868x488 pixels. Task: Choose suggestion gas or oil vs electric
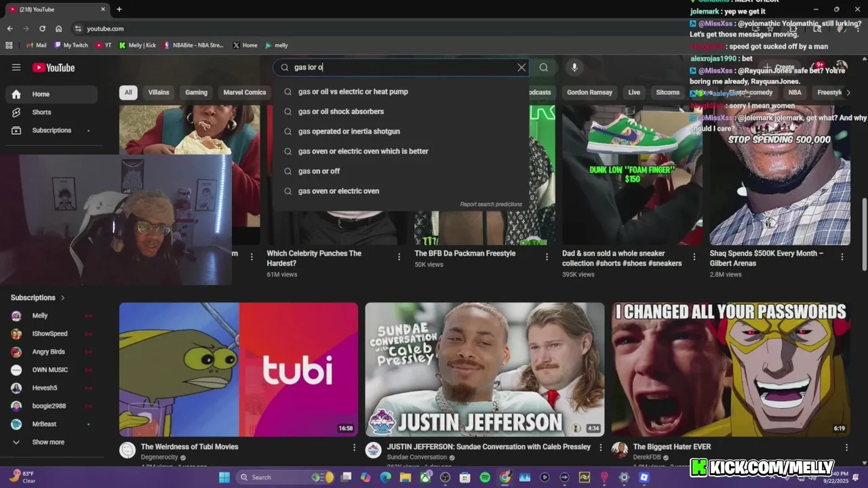(400, 91)
